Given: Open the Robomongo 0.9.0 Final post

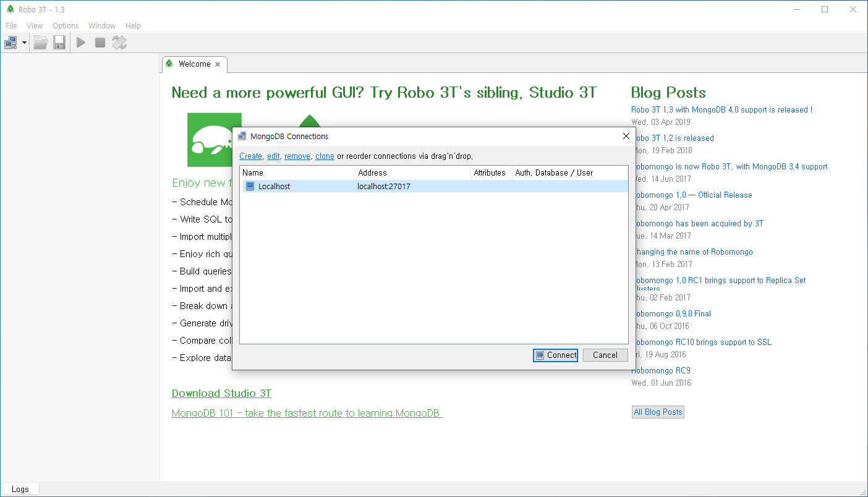Looking at the screenshot, I should (672, 313).
